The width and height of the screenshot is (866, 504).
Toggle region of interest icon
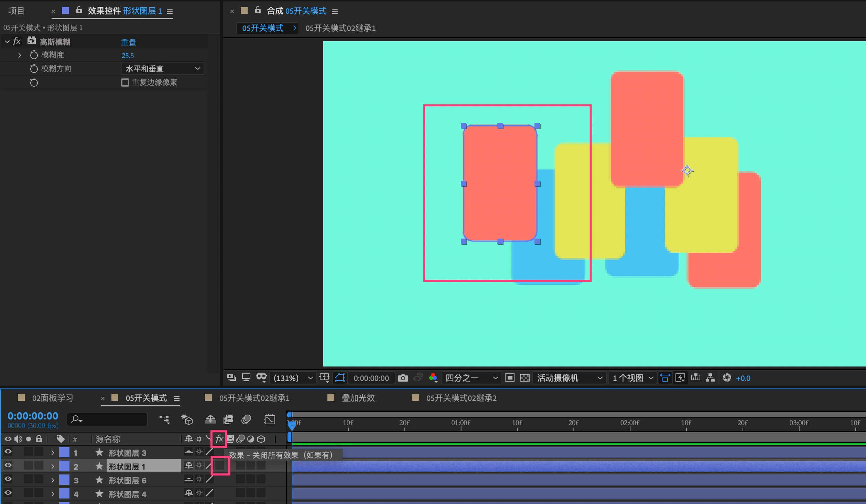(x=509, y=378)
